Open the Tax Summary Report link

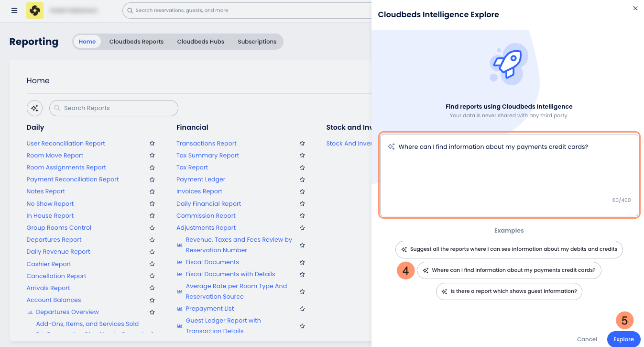click(x=207, y=155)
